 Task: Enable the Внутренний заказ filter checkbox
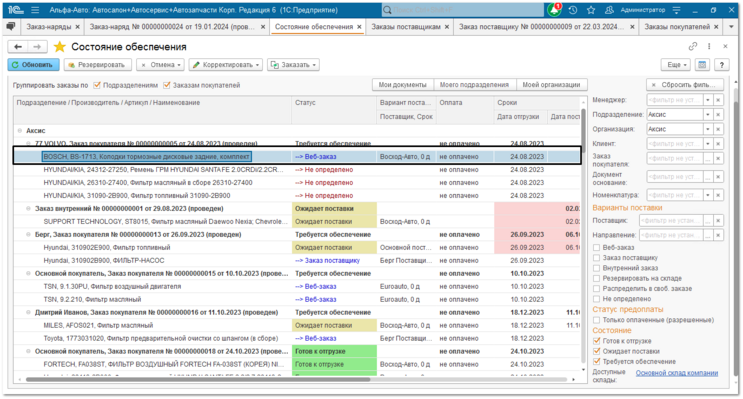[x=597, y=268]
